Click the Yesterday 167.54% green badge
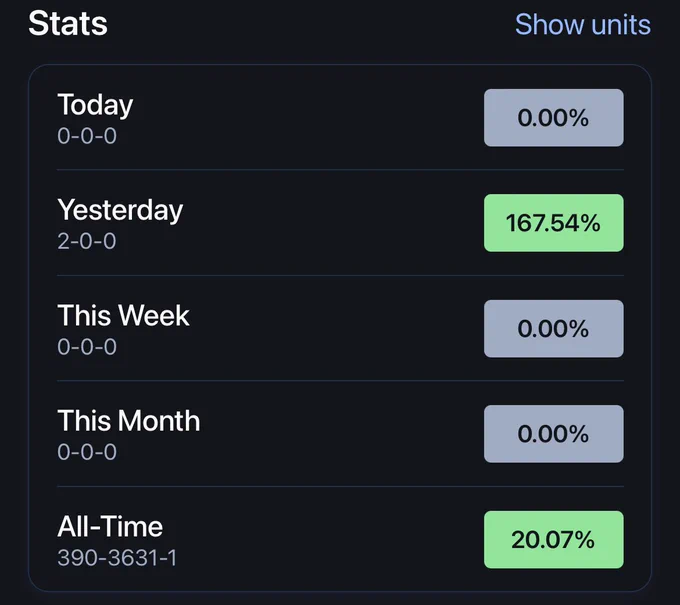 [554, 223]
